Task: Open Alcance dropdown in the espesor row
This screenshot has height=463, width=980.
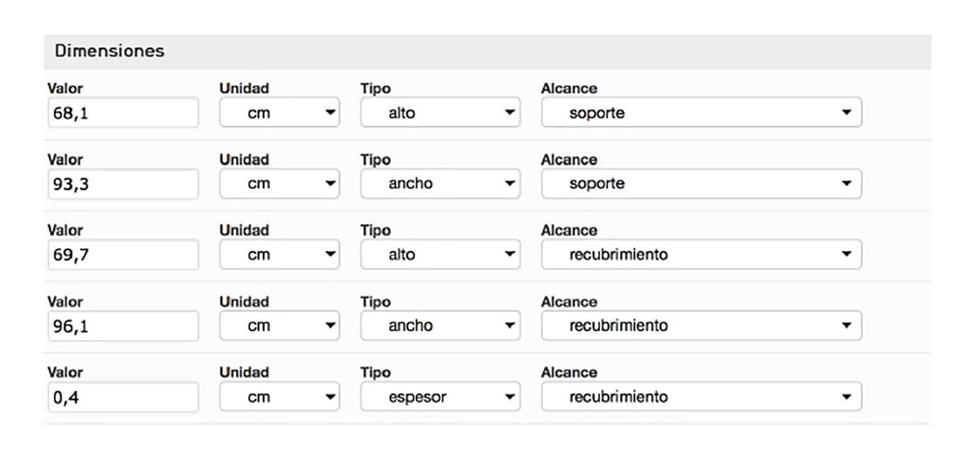Action: tap(701, 397)
